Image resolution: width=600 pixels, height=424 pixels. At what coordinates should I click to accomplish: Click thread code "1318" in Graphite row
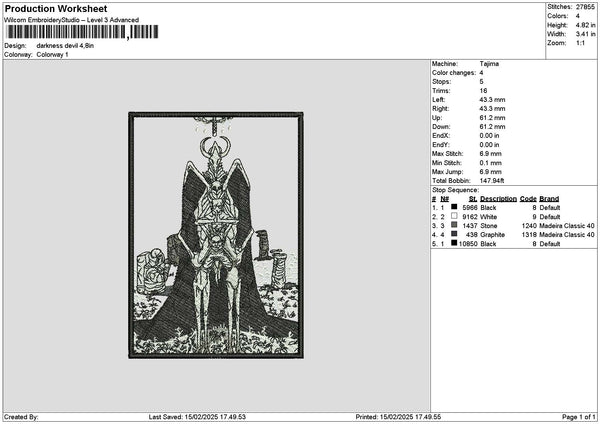point(529,235)
